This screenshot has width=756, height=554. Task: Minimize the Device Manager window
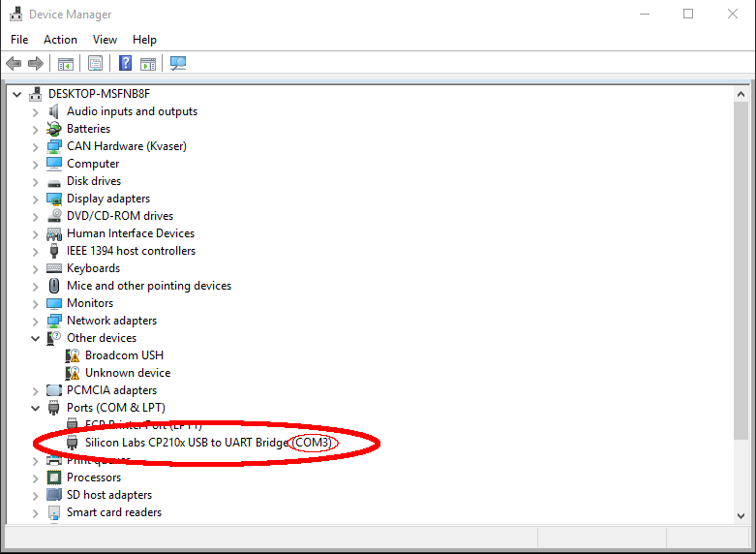[644, 14]
